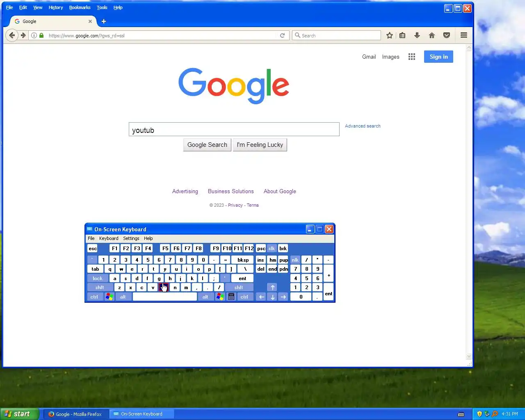Open On-Screen Keyboard's Keyboard menu
The image size is (525, 420).
(109, 238)
